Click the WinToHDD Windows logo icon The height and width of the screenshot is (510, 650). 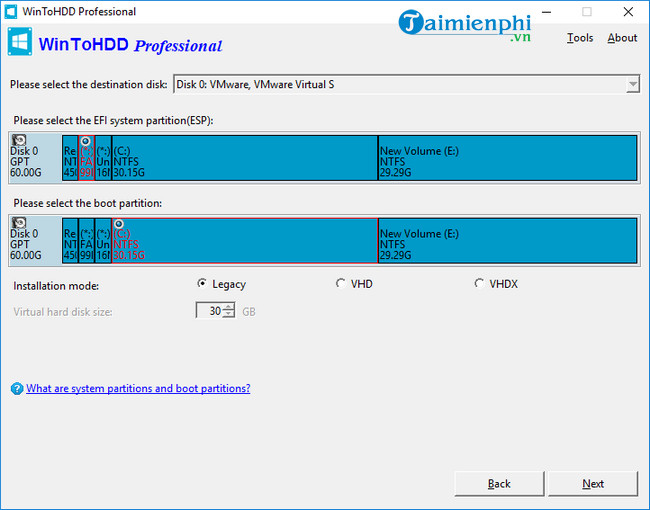(19, 41)
